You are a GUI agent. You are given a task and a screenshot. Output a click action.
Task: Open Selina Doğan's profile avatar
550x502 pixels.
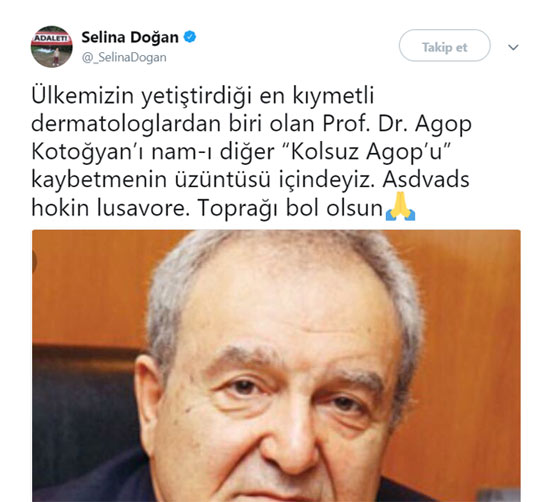[x=52, y=46]
